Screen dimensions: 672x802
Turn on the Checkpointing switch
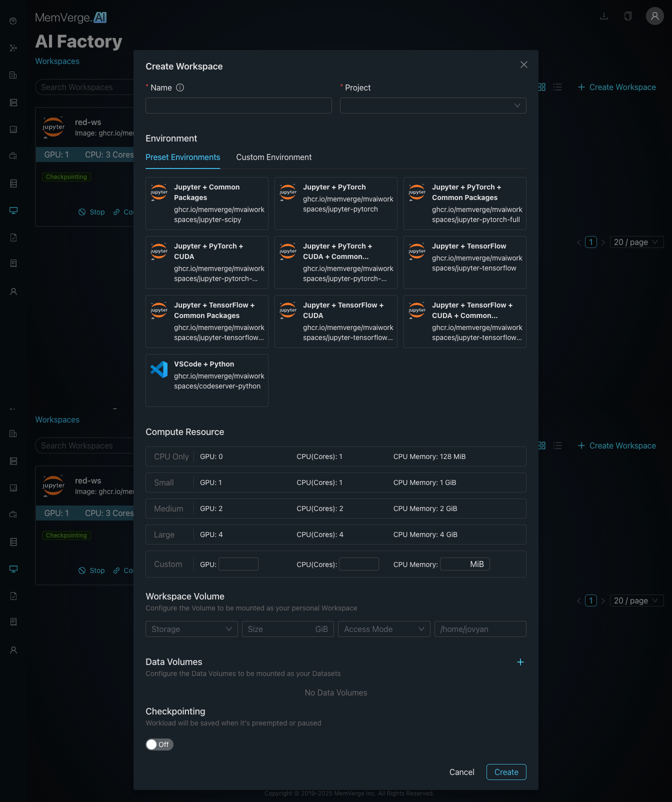(159, 744)
